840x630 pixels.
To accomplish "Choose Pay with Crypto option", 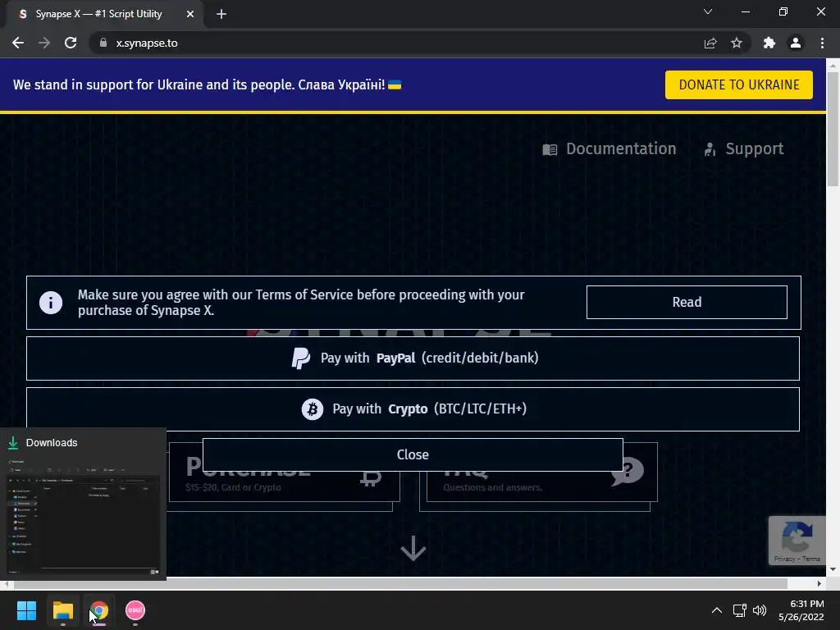I will click(413, 409).
